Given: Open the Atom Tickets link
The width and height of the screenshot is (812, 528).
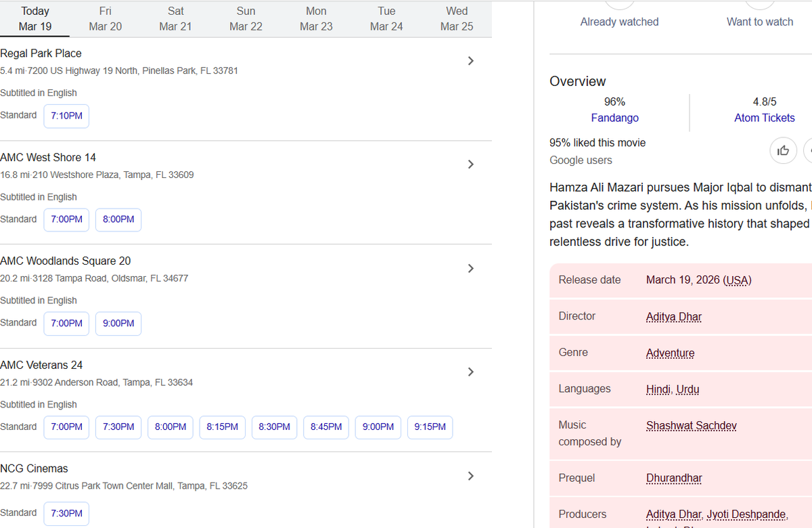Looking at the screenshot, I should point(765,118).
